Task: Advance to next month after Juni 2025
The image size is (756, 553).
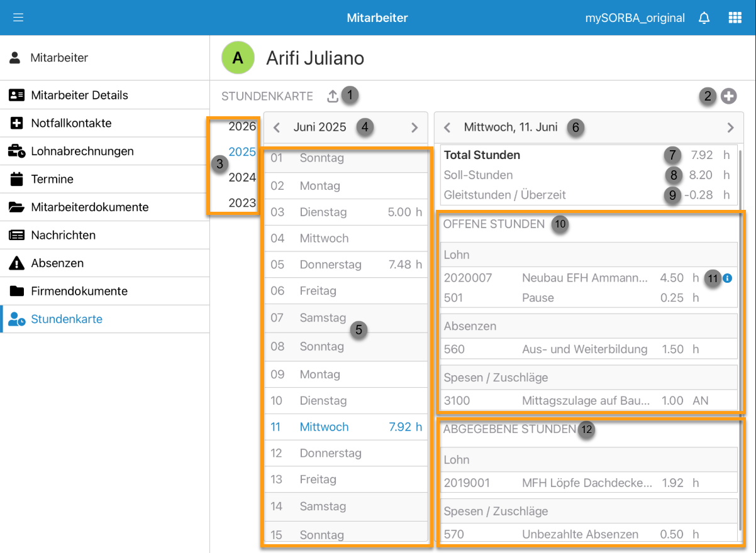Action: pos(414,128)
